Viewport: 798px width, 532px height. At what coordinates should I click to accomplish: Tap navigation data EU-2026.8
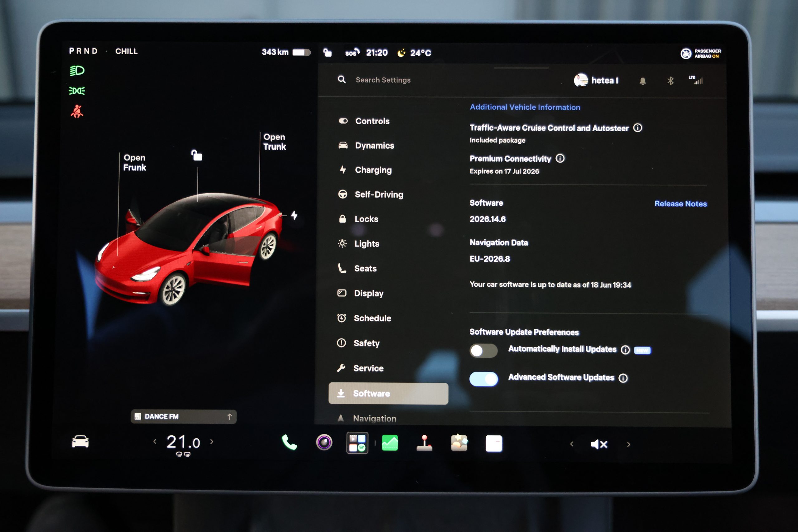tap(490, 259)
